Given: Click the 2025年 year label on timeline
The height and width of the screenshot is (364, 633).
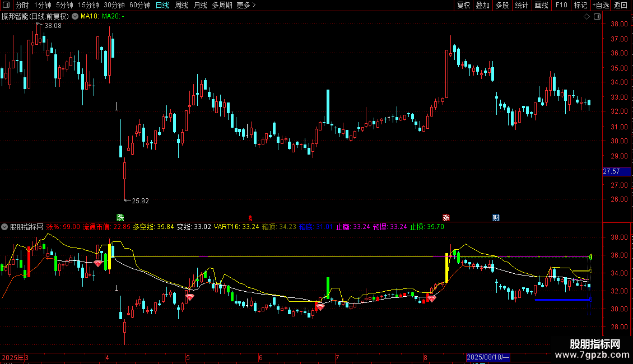Looking at the screenshot, I should (12, 357).
